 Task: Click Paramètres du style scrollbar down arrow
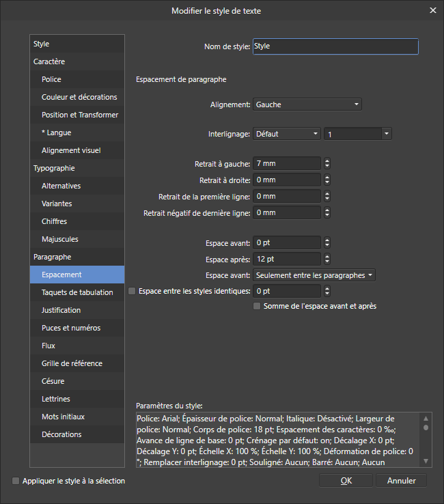click(x=426, y=461)
